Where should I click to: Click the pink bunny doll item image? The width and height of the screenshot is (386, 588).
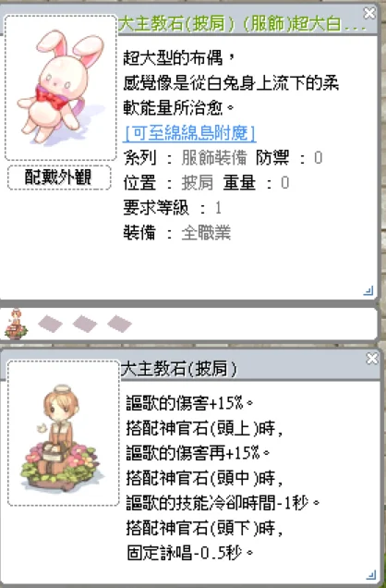[x=61, y=88]
